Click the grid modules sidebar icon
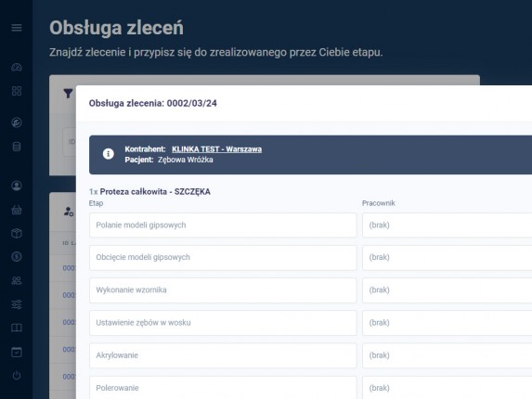Viewport: 532px width, 399px height. [17, 91]
